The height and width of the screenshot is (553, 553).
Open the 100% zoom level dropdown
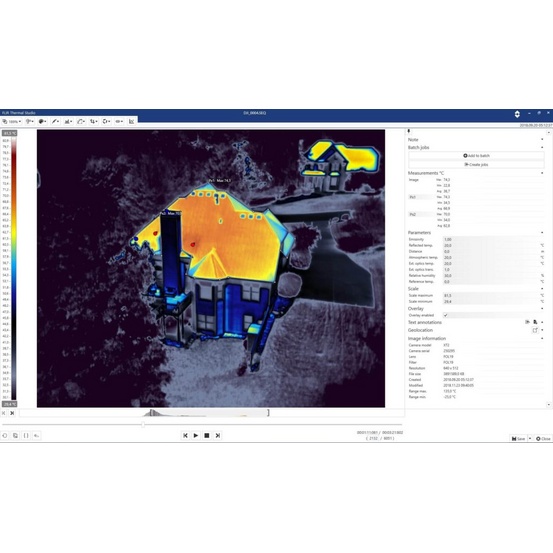point(12,121)
